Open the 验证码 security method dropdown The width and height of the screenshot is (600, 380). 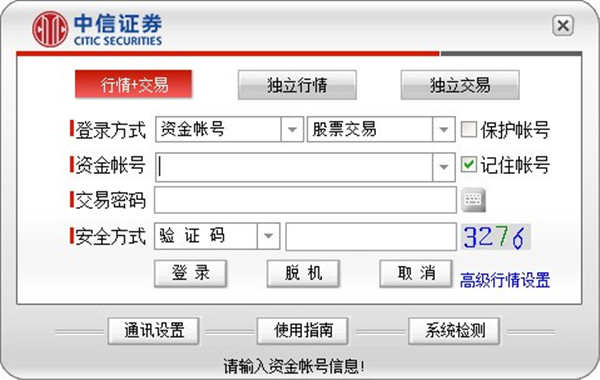coord(268,236)
